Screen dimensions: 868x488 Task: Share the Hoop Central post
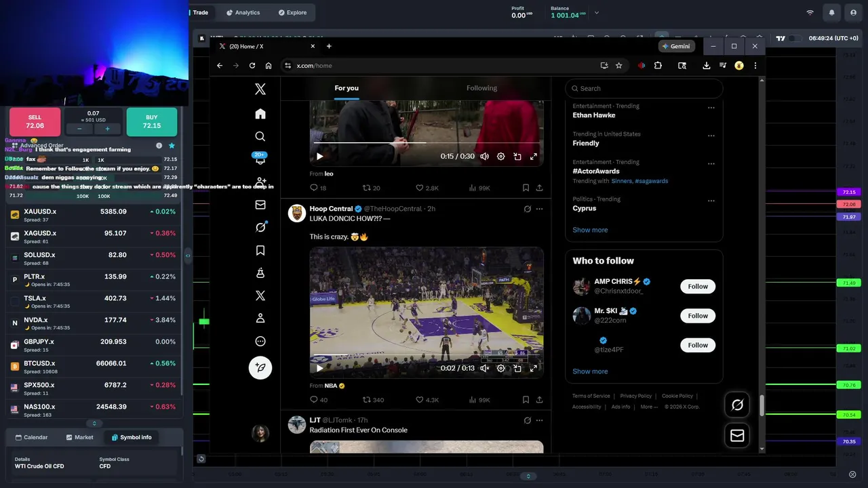pyautogui.click(x=539, y=400)
